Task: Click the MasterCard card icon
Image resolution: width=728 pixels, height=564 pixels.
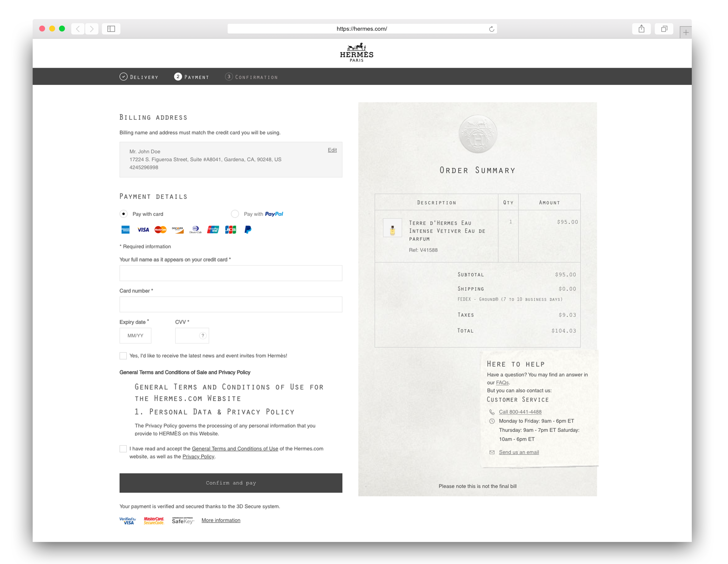Action: [161, 230]
